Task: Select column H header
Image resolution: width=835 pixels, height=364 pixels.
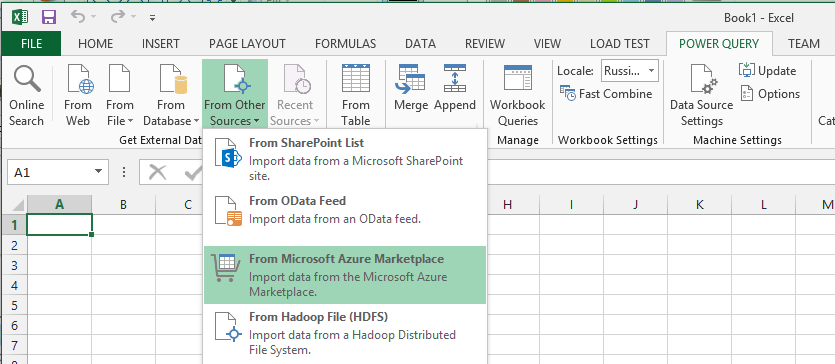Action: point(507,205)
